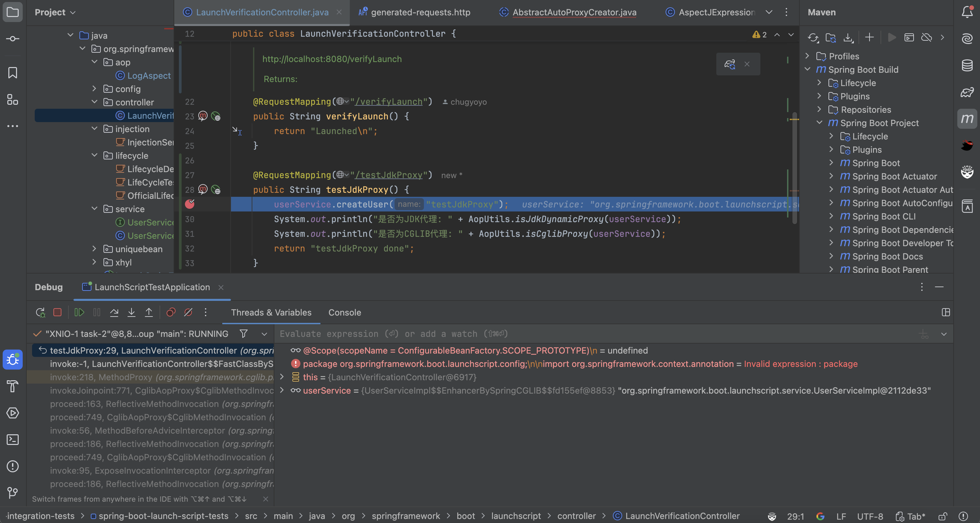
Task: Expand the userService variable node
Action: point(282,390)
